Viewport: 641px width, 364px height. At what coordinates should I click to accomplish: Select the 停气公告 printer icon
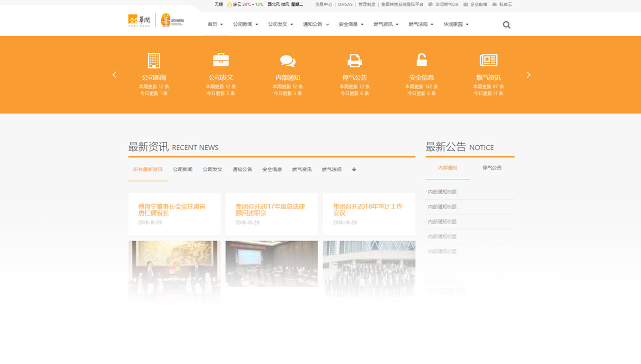(355, 60)
